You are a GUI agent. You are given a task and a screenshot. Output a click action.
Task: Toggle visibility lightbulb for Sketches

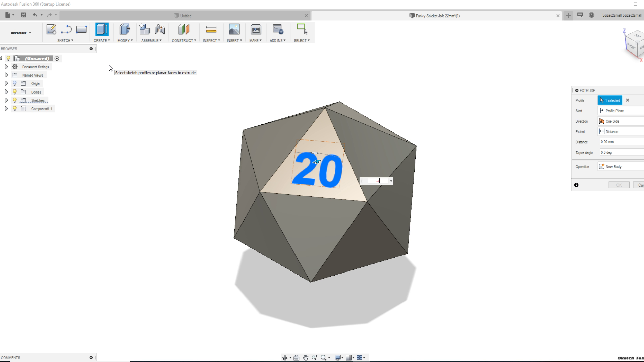[x=14, y=100]
